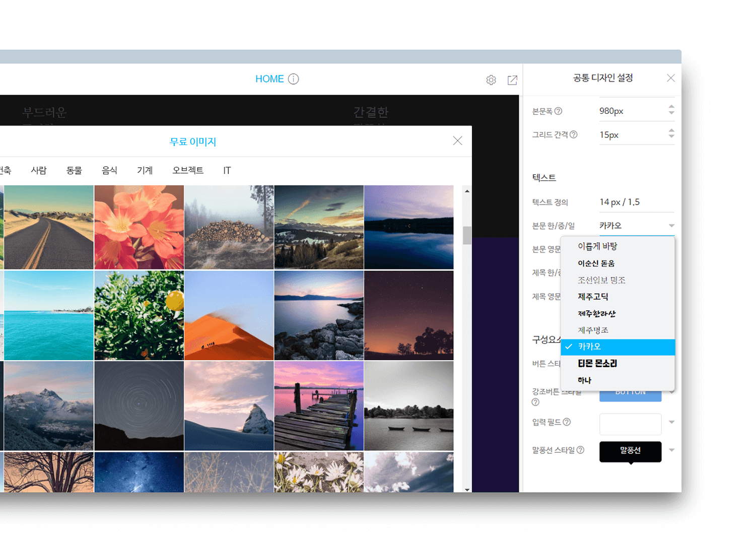This screenshot has height=542, width=756.
Task: Click the help icon next to 그리드 간격
Action: (574, 135)
